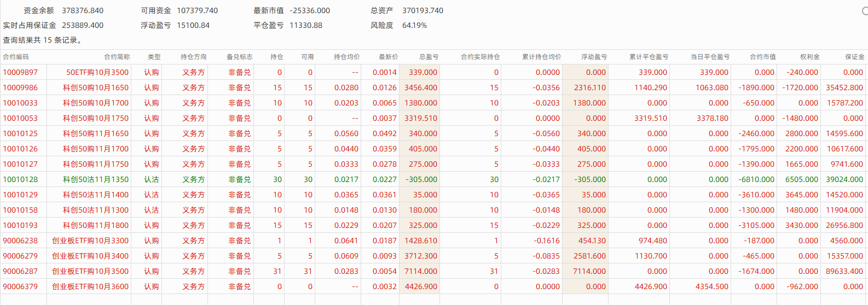
Task: Click contract code 90006379
Action: (20, 286)
